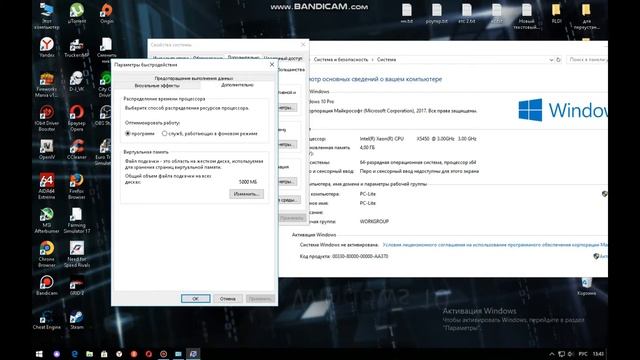
Task: Launch AIDA64 Extreme desktop icon
Action: point(47,186)
